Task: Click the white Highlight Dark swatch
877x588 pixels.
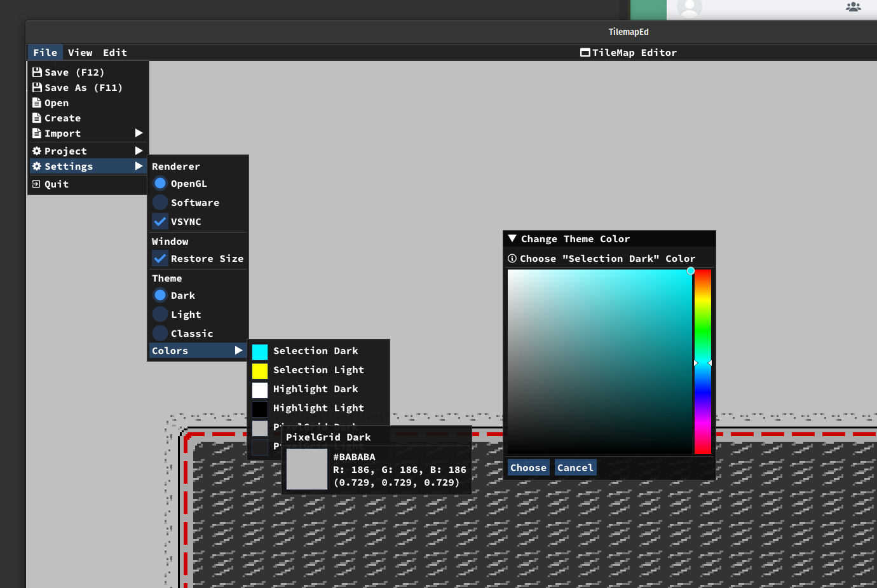Action: (260, 390)
